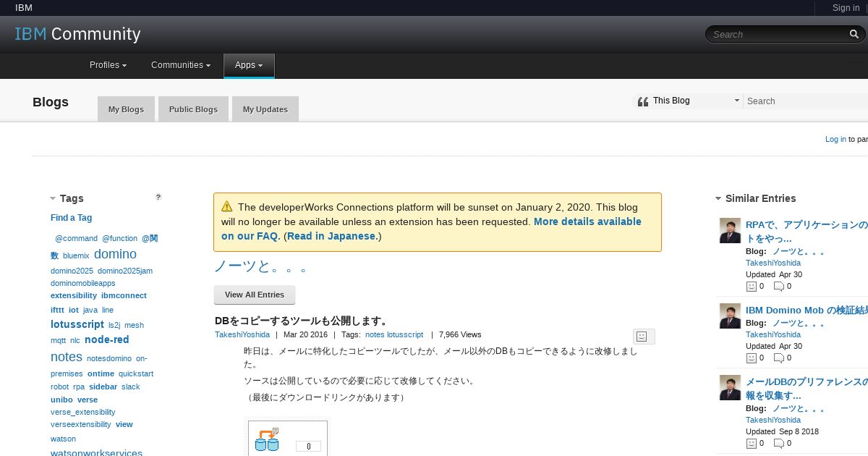Viewport: 868px width, 456px height.
Task: Click the warning triangle icon in the sunset notice
Action: coord(227,206)
